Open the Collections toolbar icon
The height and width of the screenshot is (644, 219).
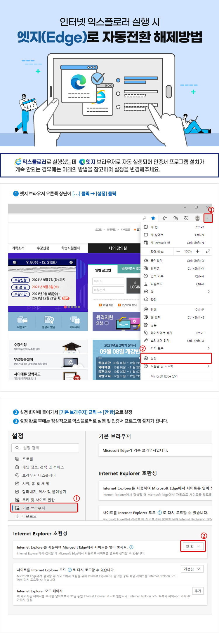click(175, 218)
